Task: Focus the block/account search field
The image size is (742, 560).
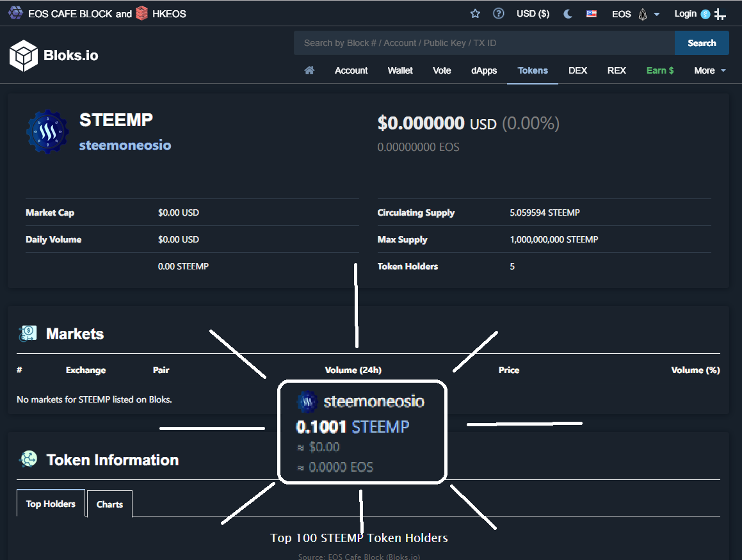Action: pyautogui.click(x=483, y=43)
